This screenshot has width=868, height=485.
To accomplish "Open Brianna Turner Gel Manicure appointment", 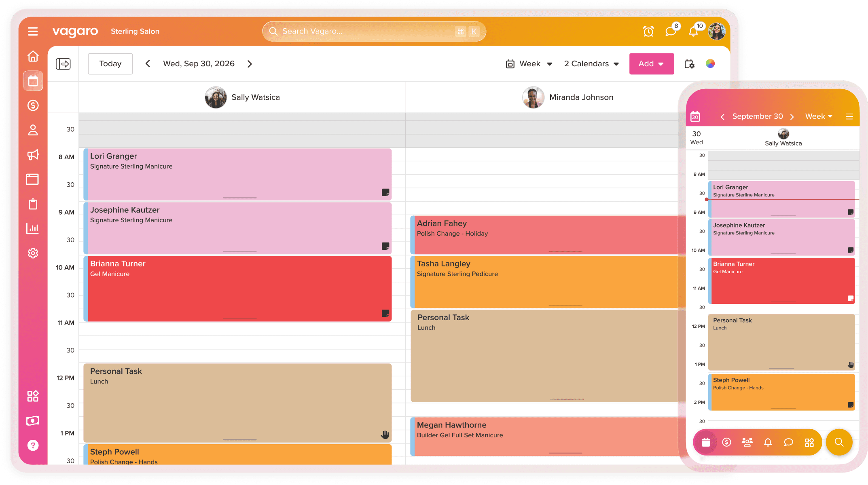I will pos(239,289).
